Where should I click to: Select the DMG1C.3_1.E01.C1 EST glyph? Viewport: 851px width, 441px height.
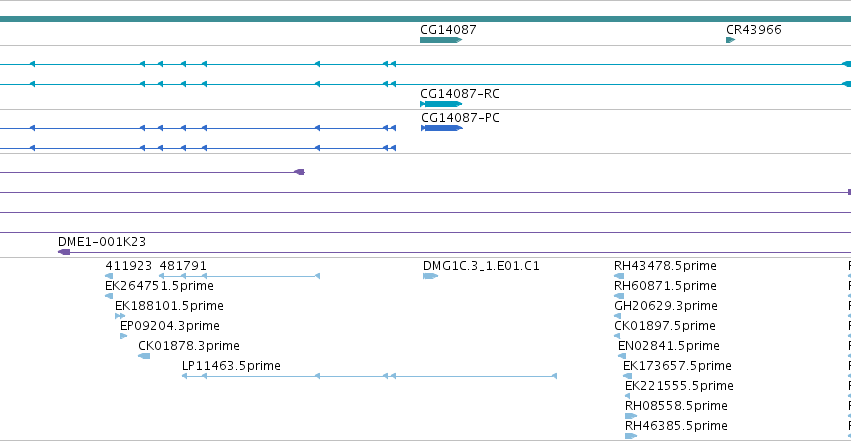[430, 276]
